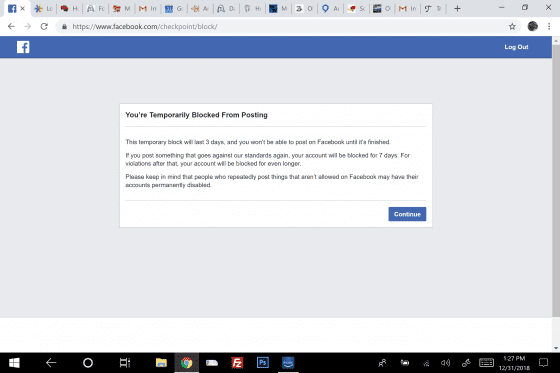Click the vertical scrollbar thumb

tap(556, 180)
